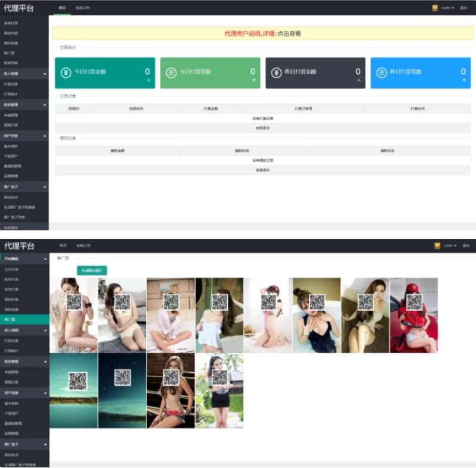The image size is (476, 468).
Task: Click the 提款状态 column header
Action: click(387, 151)
